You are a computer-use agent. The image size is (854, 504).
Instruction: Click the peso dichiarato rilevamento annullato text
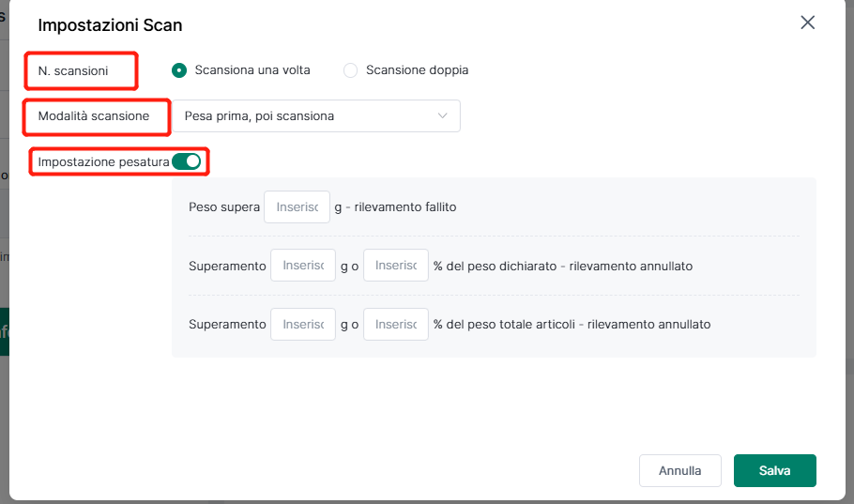[x=563, y=266]
